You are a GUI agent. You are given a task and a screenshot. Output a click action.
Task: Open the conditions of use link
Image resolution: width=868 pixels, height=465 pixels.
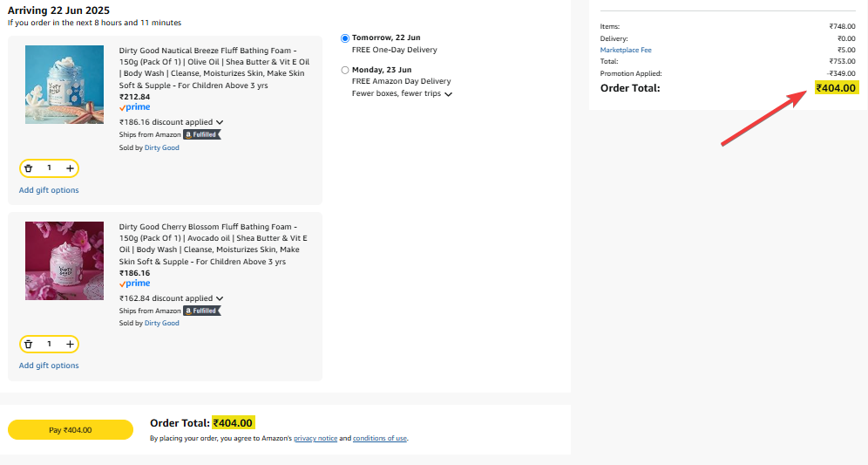380,439
